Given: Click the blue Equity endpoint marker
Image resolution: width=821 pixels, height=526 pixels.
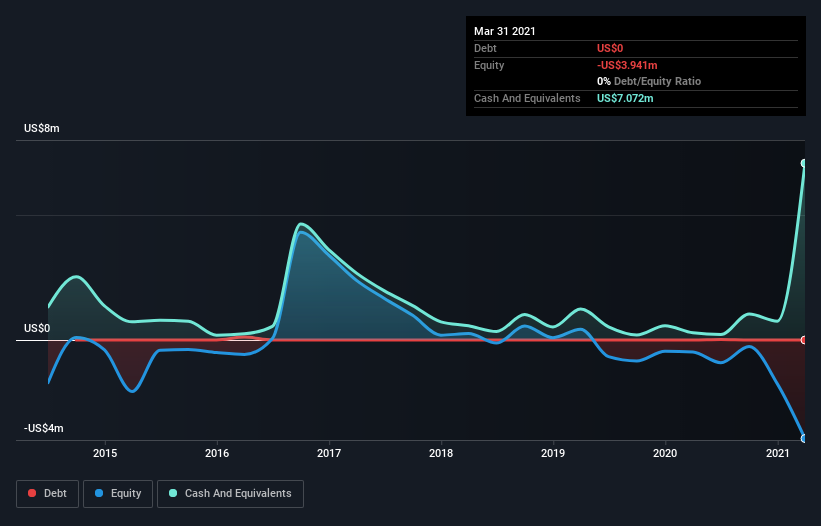Looking at the screenshot, I should (x=804, y=439).
